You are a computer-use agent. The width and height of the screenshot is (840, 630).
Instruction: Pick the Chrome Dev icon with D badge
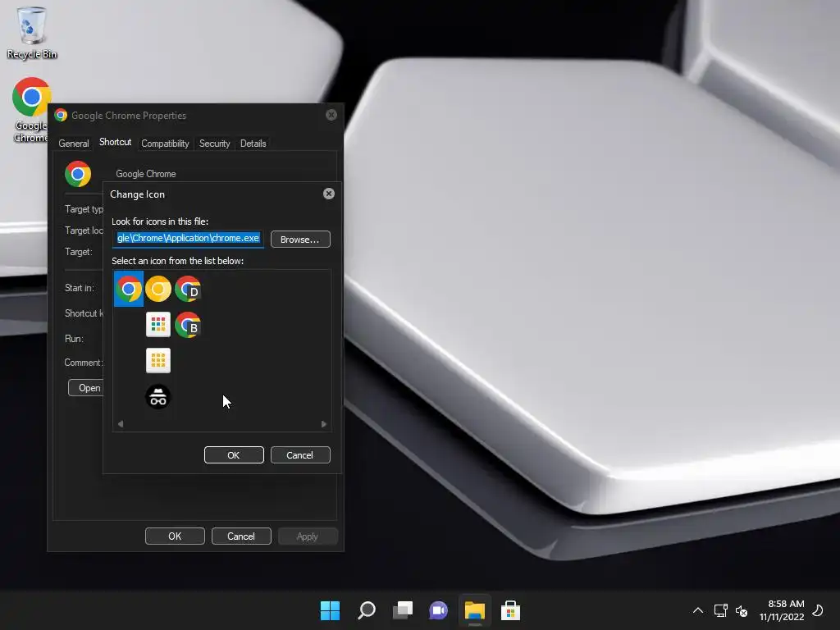tap(188, 289)
